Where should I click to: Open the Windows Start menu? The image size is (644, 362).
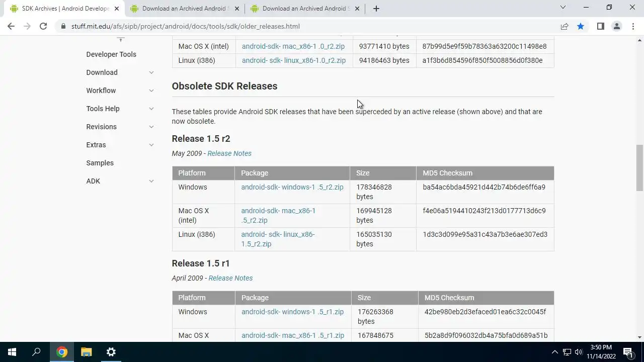click(x=12, y=352)
